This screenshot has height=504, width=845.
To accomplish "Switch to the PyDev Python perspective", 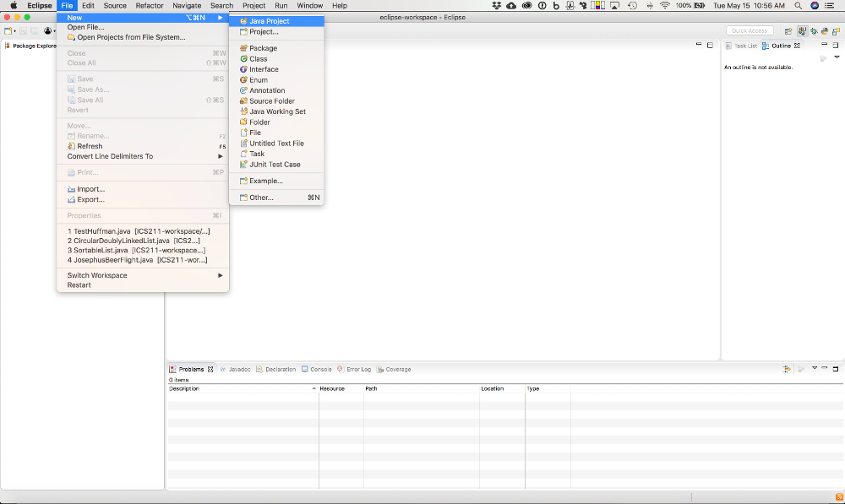I will (x=824, y=31).
